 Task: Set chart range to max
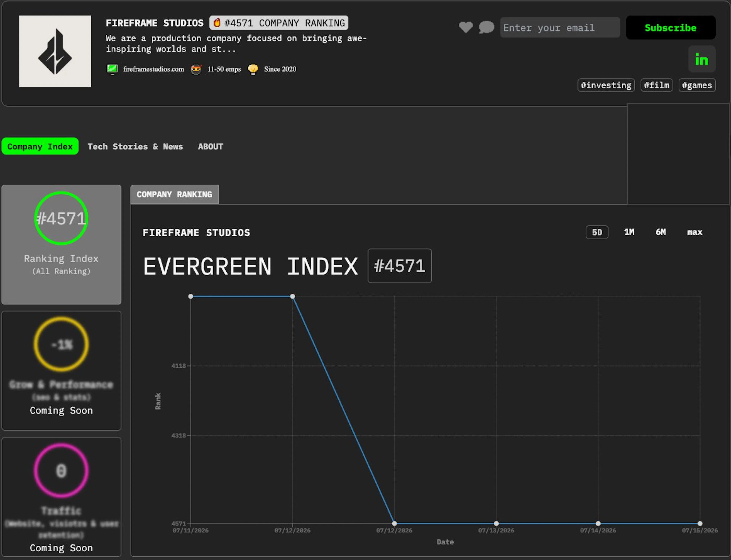695,232
